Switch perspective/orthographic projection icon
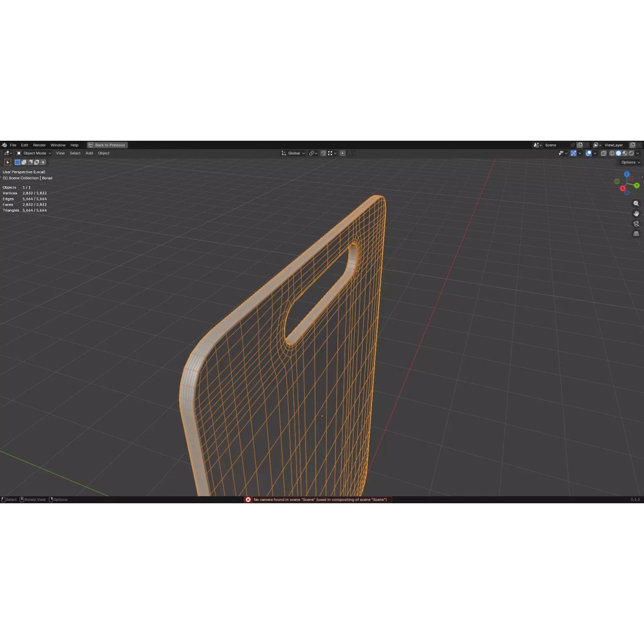The width and height of the screenshot is (644, 644). 636,234
